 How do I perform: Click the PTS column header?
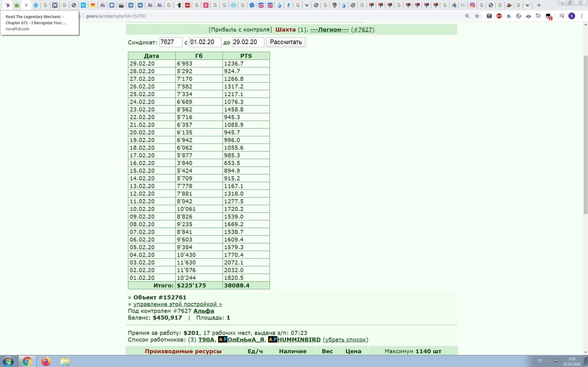(246, 56)
